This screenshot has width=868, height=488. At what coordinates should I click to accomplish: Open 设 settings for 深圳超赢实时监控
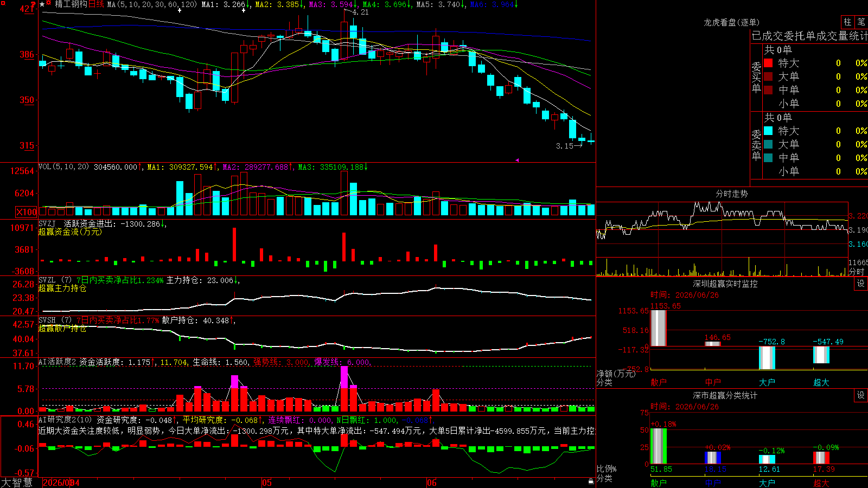click(x=861, y=284)
